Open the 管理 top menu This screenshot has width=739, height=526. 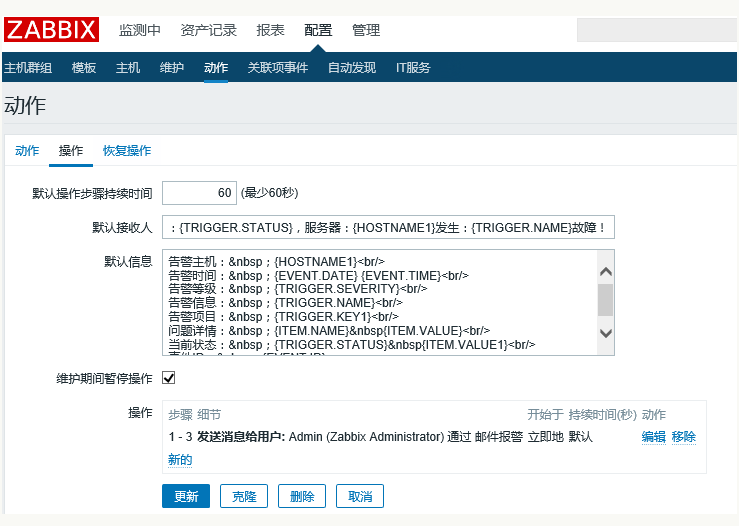coord(366,30)
